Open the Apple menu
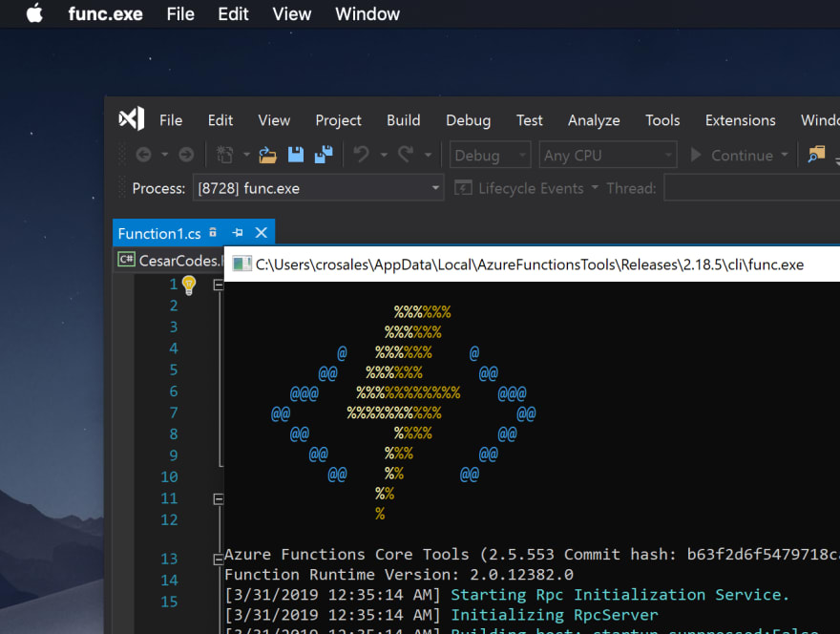Image resolution: width=840 pixels, height=634 pixels. click(34, 13)
